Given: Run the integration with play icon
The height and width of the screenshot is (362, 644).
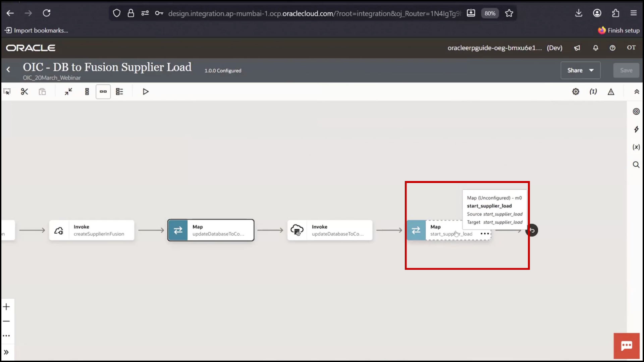Looking at the screenshot, I should click(x=145, y=92).
